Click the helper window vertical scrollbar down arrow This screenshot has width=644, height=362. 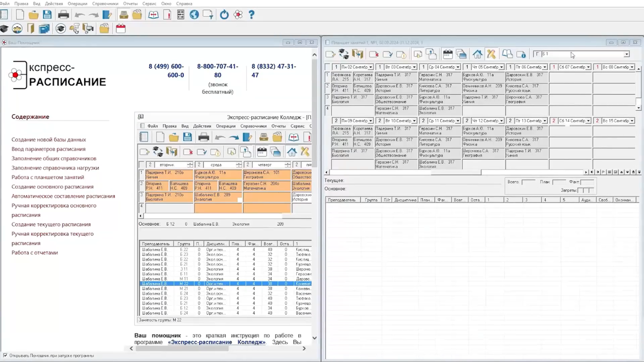pos(315,338)
